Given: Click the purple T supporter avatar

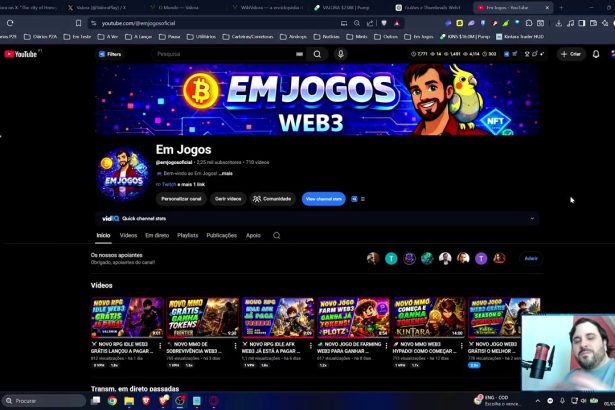Looking at the screenshot, I should pos(481,259).
